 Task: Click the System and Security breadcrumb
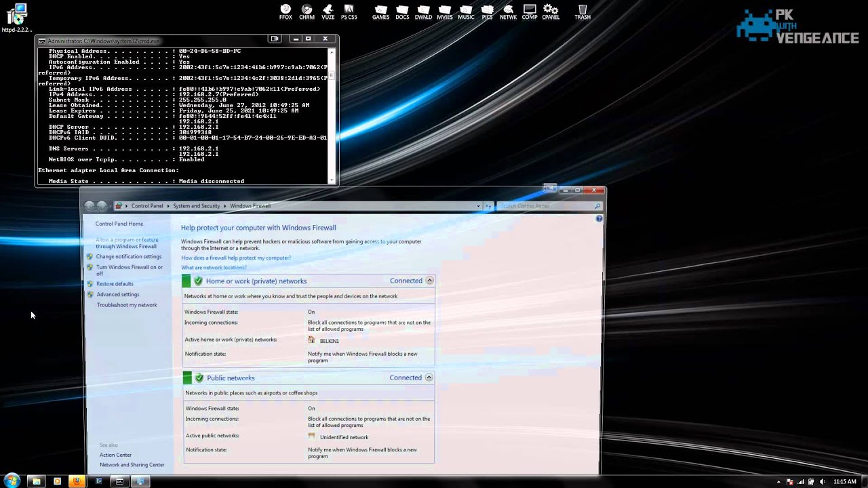[196, 206]
